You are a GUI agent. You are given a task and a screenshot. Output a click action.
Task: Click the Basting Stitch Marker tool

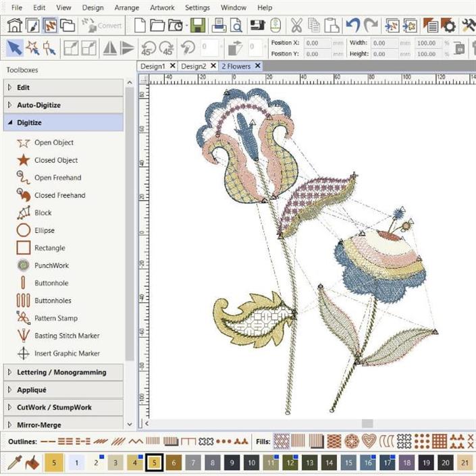66,336
